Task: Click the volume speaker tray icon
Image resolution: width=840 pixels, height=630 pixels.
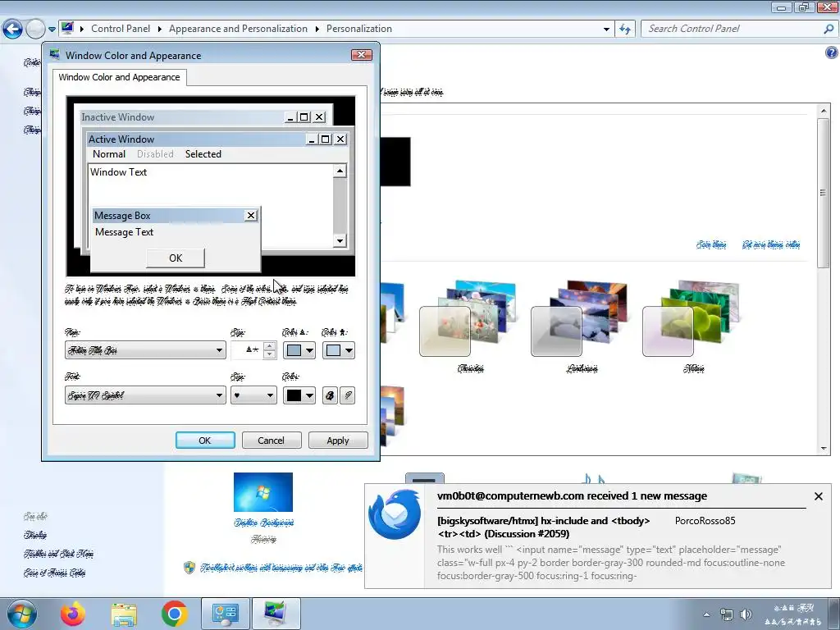Action: [x=746, y=614]
